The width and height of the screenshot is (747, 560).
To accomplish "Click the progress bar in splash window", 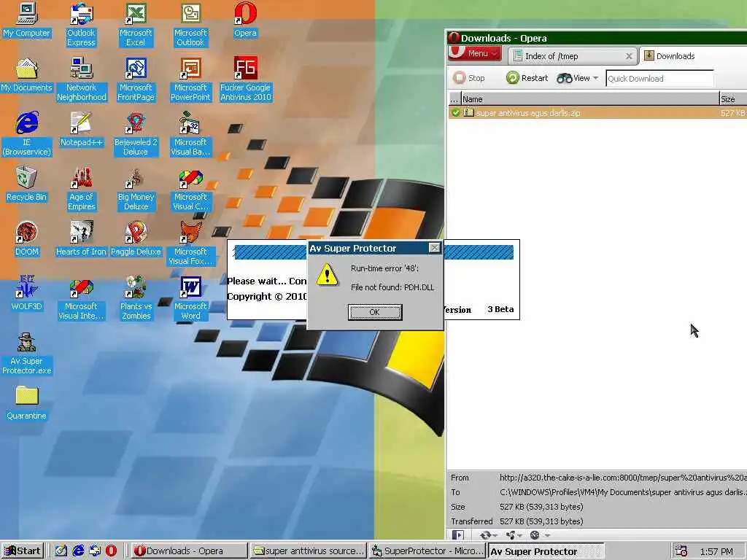I will click(x=374, y=252).
